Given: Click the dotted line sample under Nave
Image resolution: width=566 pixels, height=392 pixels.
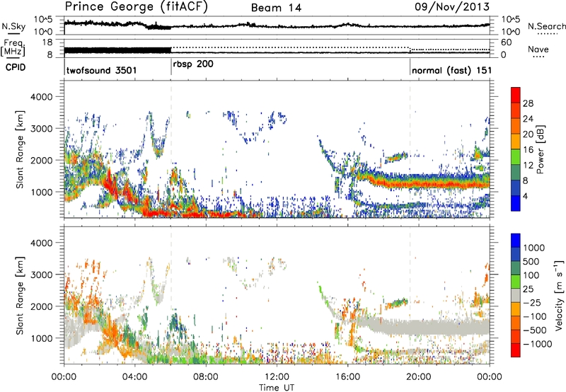Looking at the screenshot, I should coord(538,57).
